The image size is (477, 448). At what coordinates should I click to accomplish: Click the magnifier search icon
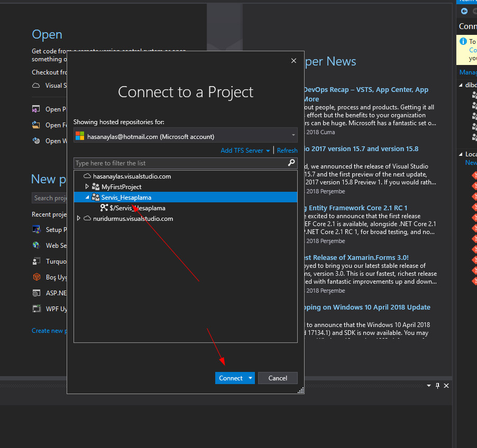coord(291,163)
